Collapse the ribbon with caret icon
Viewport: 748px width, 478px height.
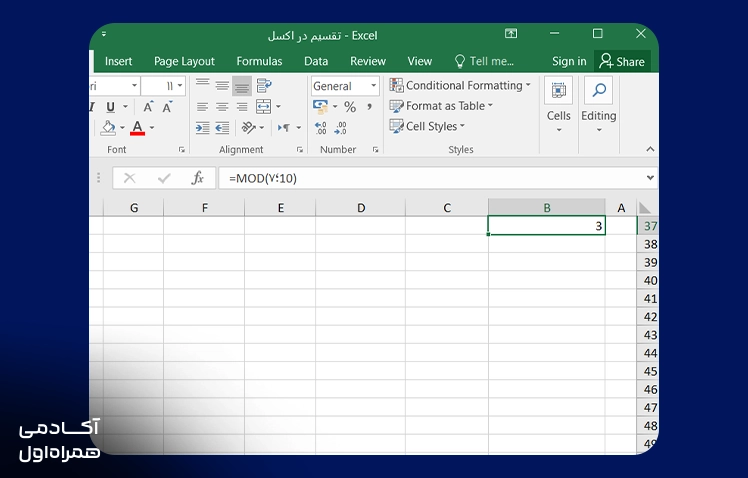(x=650, y=149)
